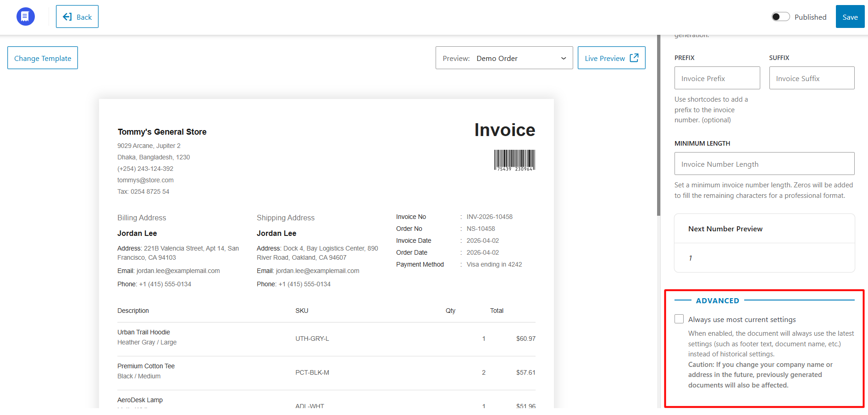
Task: Click the $57.61 total
Action: pyautogui.click(x=526, y=372)
